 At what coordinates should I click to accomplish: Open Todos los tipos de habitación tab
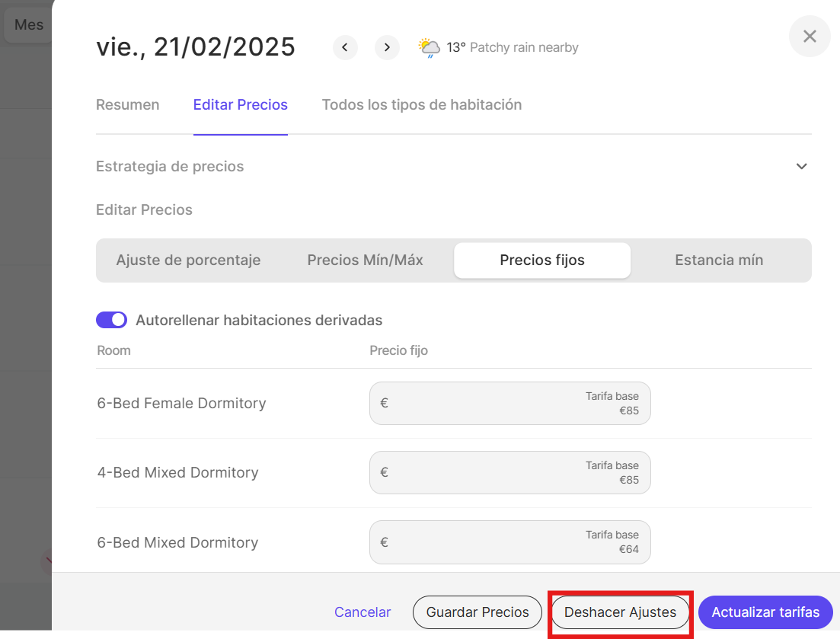(421, 105)
